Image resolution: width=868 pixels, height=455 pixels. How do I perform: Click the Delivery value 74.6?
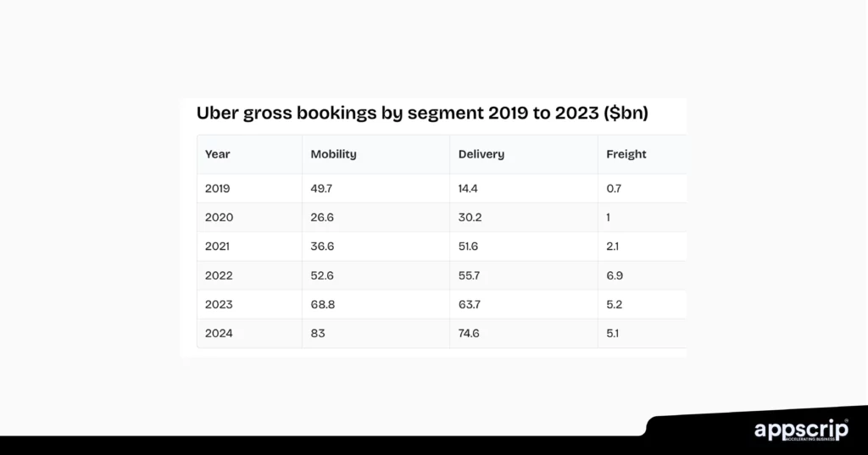pyautogui.click(x=470, y=333)
